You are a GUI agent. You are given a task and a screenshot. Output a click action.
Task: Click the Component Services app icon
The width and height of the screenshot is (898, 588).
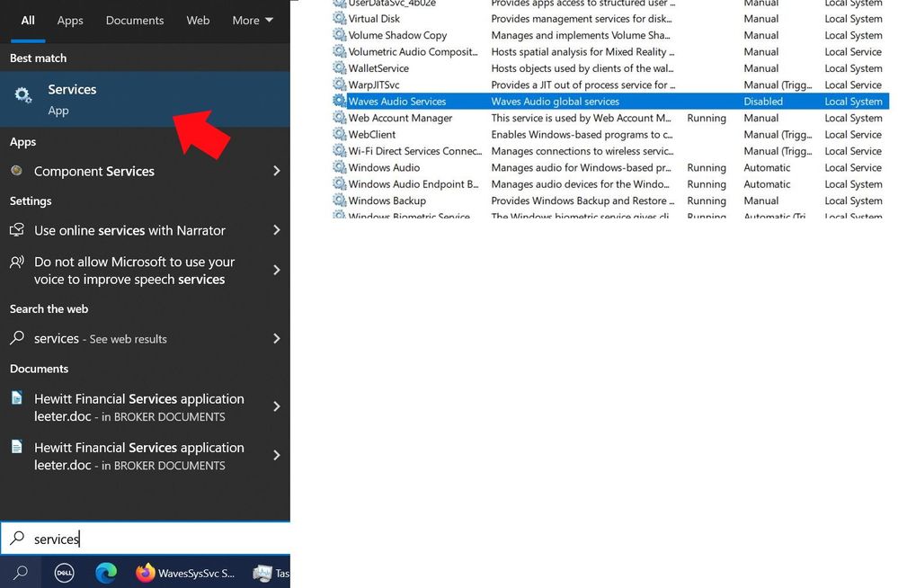[17, 171]
